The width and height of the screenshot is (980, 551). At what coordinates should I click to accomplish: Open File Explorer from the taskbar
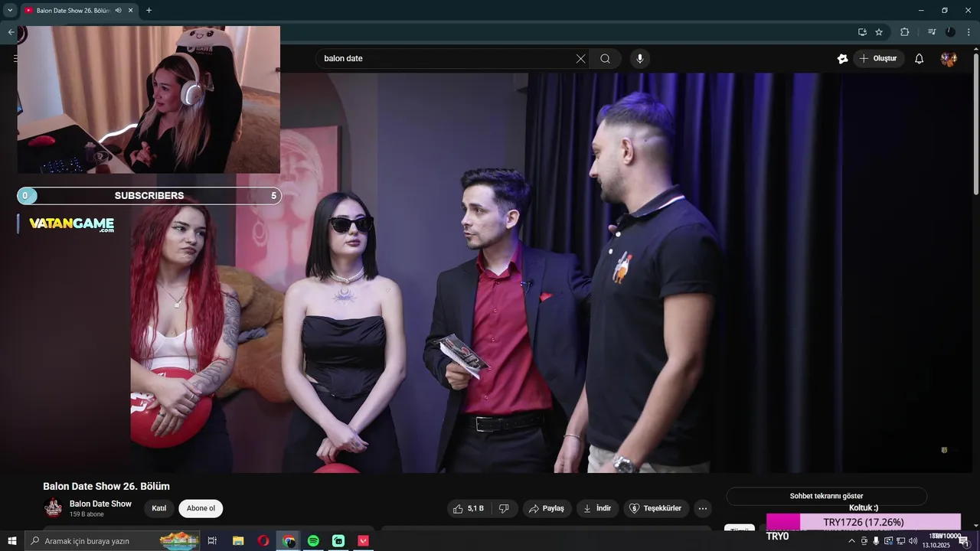point(238,541)
